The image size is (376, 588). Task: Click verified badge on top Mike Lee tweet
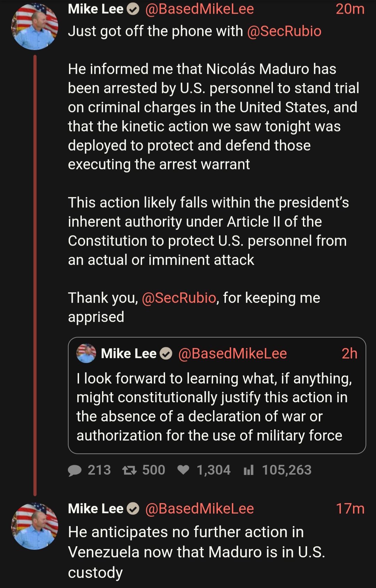coord(133,9)
